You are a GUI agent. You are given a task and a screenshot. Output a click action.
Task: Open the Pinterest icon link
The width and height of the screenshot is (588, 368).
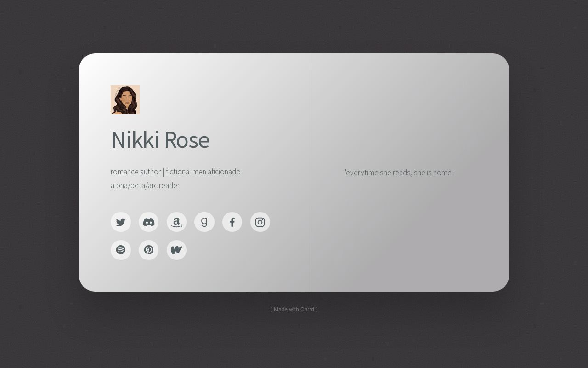(x=148, y=250)
